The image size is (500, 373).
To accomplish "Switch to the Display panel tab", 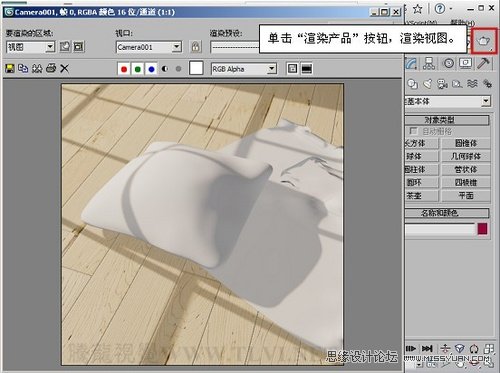I will (x=466, y=63).
